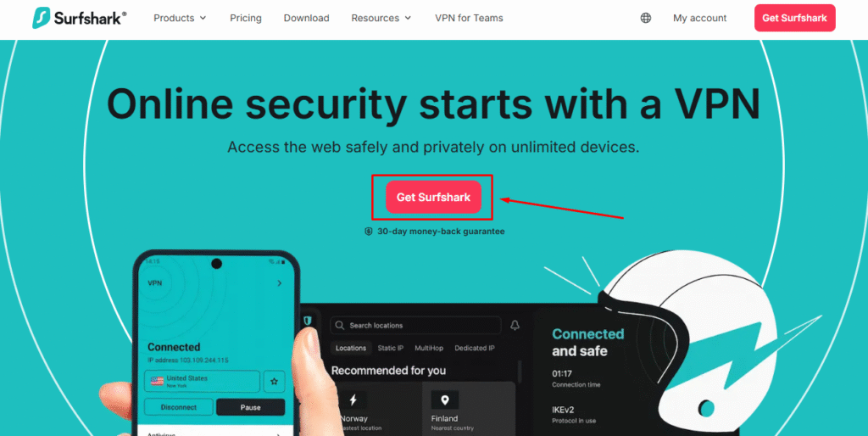
Task: Click the search magnifier icon in locations field
Action: click(340, 325)
